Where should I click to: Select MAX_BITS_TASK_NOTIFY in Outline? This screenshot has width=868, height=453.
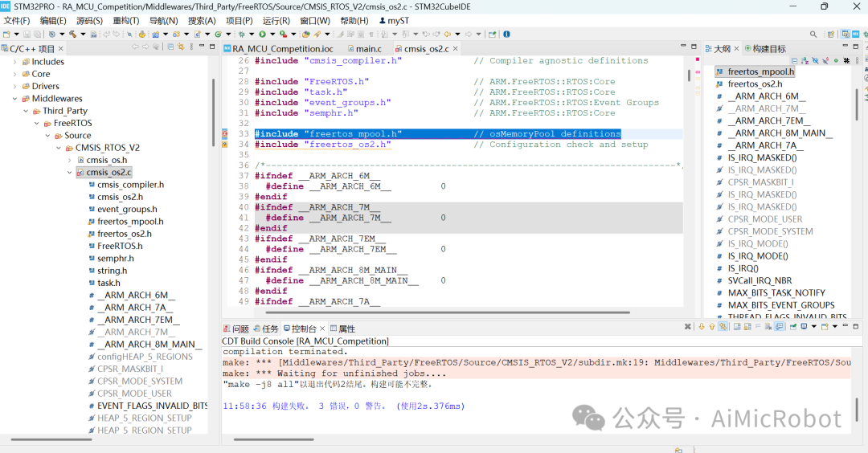776,292
